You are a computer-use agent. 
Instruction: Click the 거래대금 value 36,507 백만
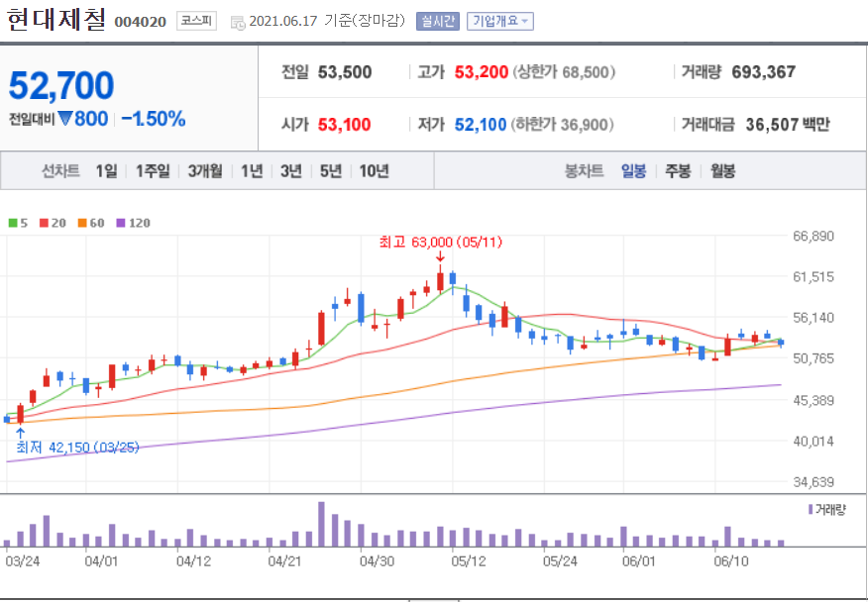click(787, 125)
